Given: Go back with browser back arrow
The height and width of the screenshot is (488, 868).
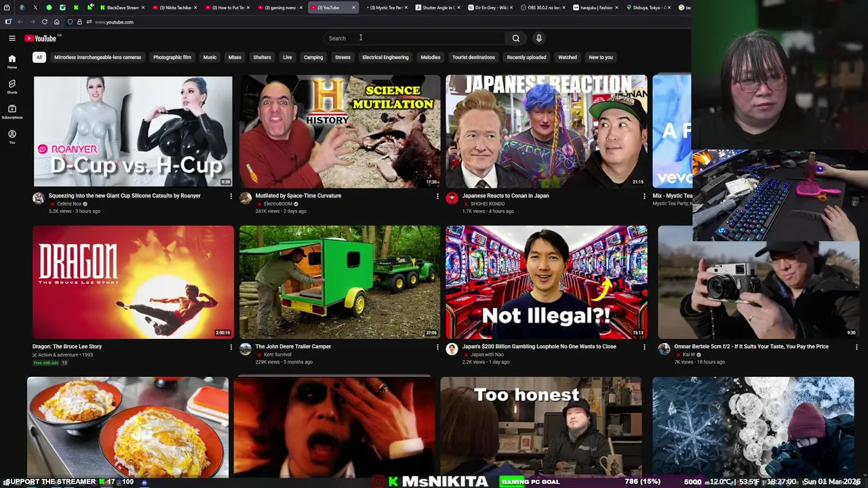Looking at the screenshot, I should pos(20,22).
